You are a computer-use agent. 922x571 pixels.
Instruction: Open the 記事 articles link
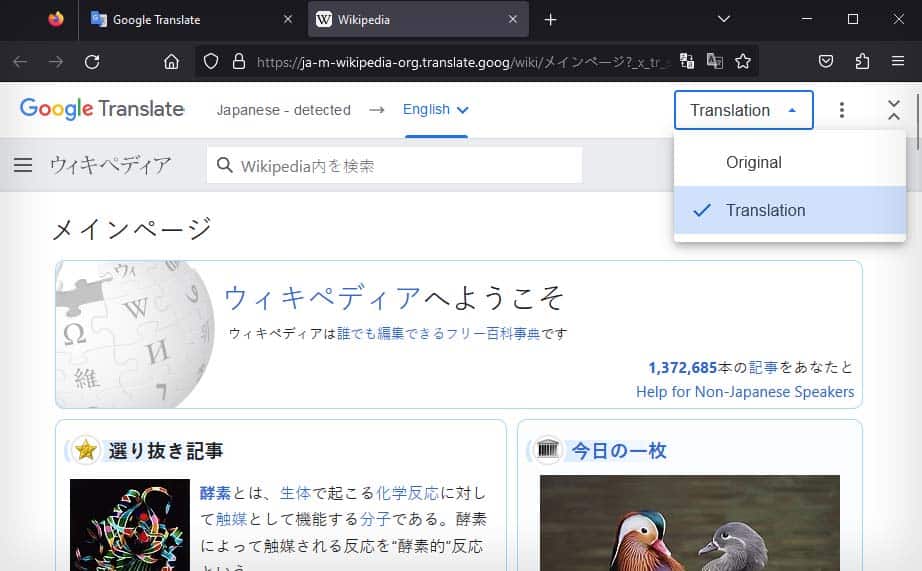click(763, 368)
